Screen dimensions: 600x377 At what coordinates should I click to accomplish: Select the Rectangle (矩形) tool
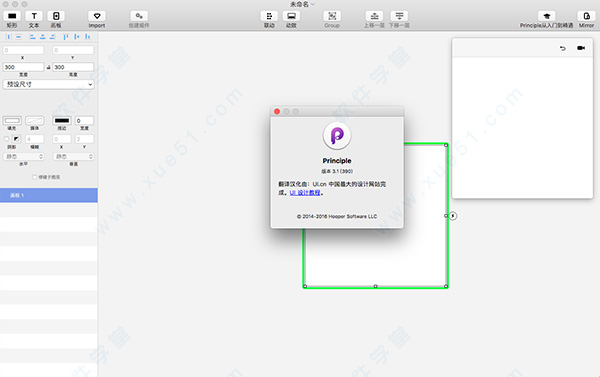(x=12, y=16)
